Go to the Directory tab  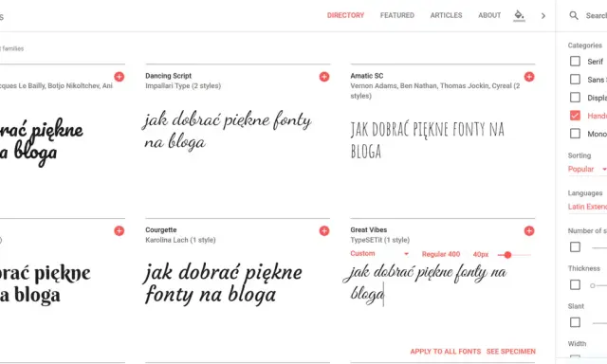345,15
